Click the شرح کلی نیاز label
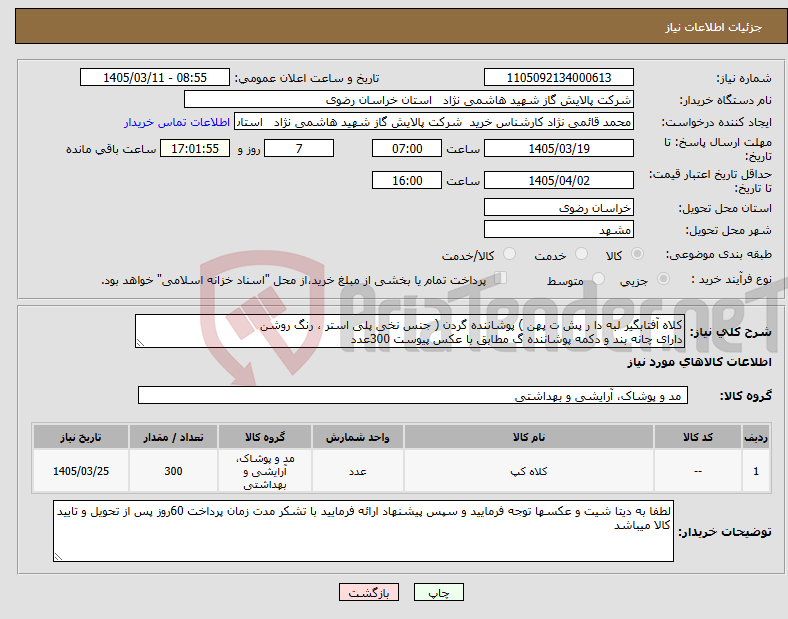The width and height of the screenshot is (788, 619). (x=730, y=332)
